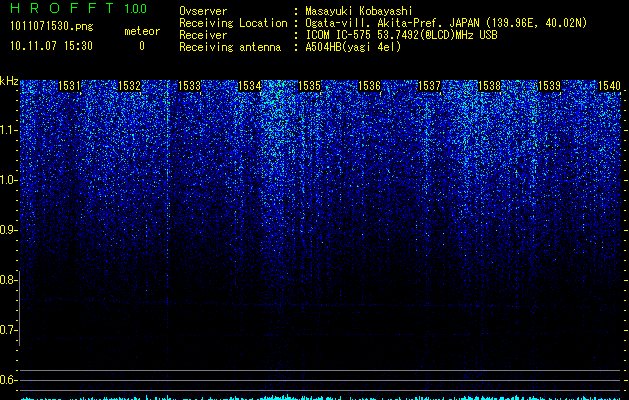Select observer name Masayuki Kobayashi
The height and width of the screenshot is (400, 629).
point(359,11)
